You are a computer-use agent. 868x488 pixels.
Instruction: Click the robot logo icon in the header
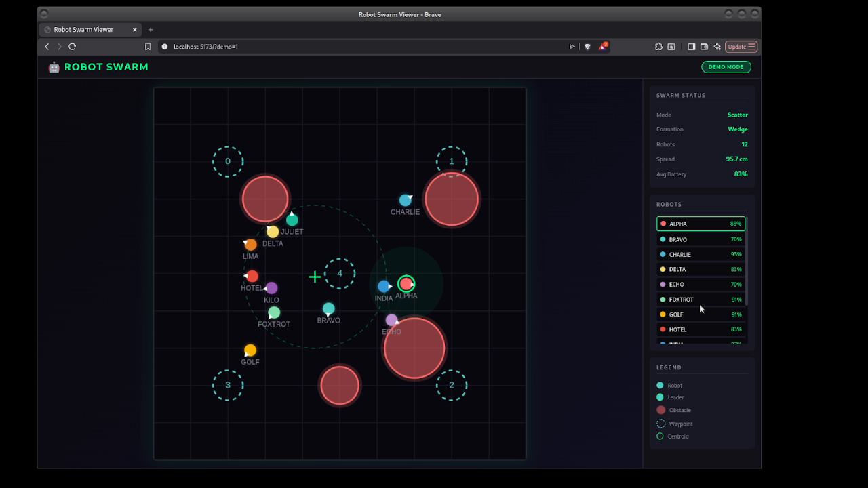[54, 66]
